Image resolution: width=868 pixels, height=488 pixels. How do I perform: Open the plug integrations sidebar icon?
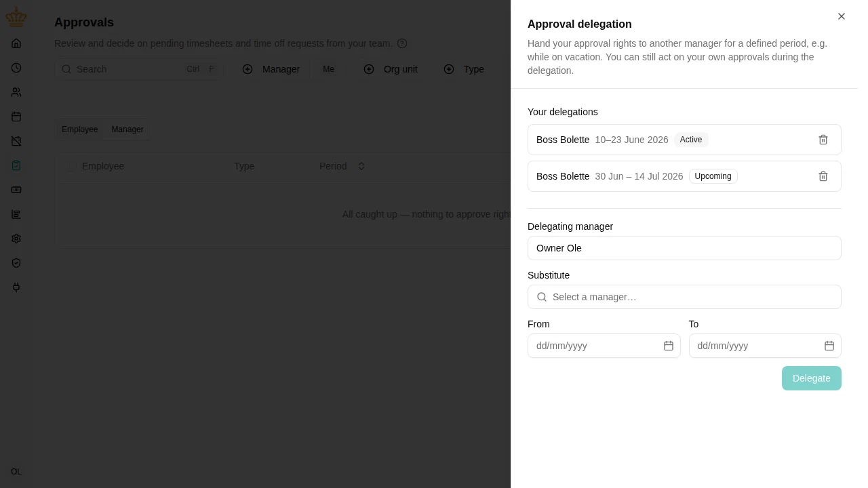16,287
